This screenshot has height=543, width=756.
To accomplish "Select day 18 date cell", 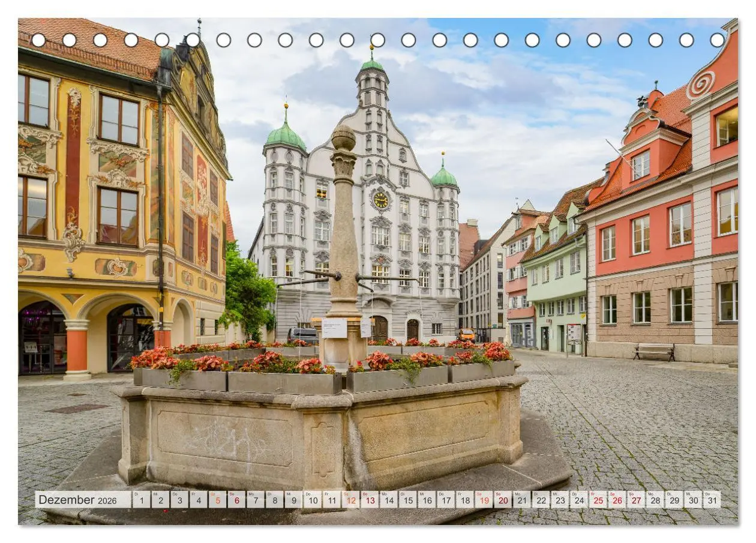I will point(464,500).
